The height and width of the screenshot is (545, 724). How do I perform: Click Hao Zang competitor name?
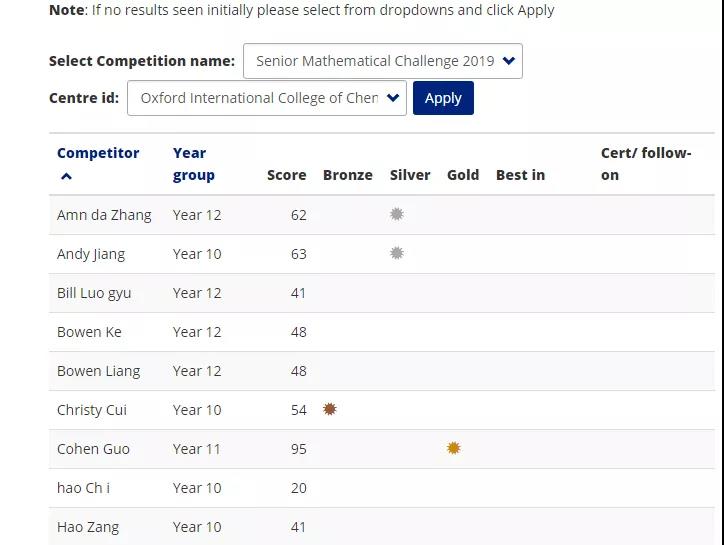(x=88, y=527)
